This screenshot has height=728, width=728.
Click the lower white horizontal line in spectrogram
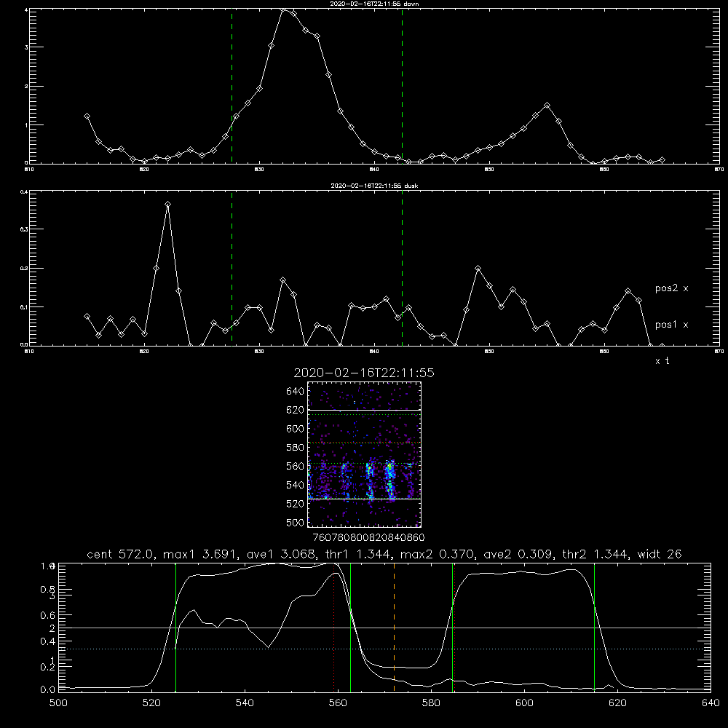point(364,499)
